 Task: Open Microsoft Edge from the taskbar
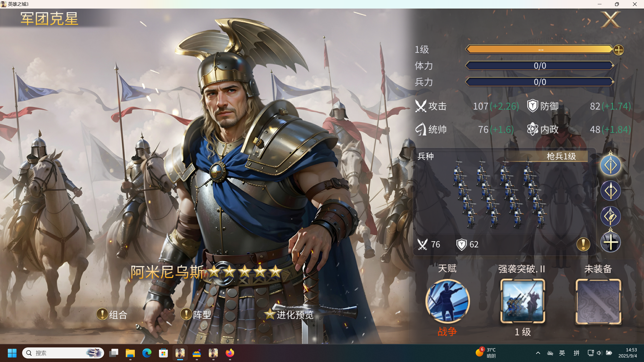pyautogui.click(x=147, y=353)
